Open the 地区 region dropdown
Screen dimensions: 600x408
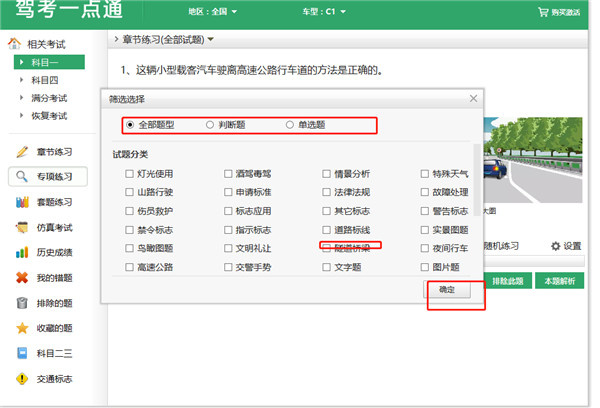[x=213, y=12]
